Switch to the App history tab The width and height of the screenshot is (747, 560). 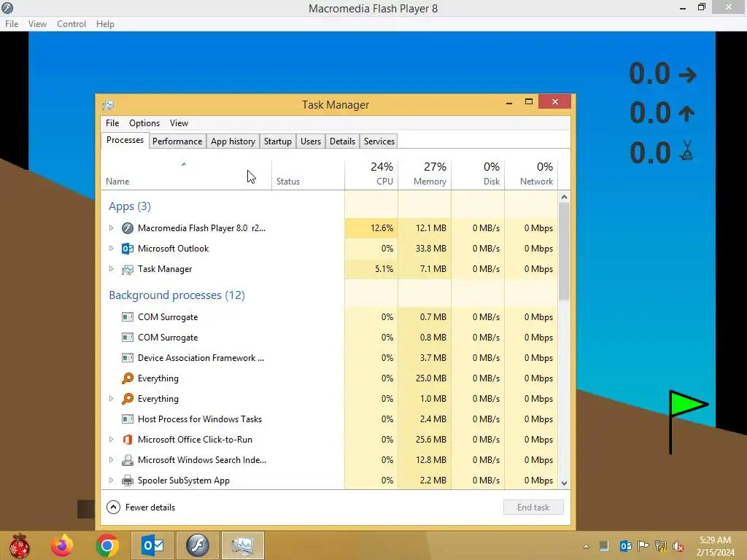click(x=233, y=141)
